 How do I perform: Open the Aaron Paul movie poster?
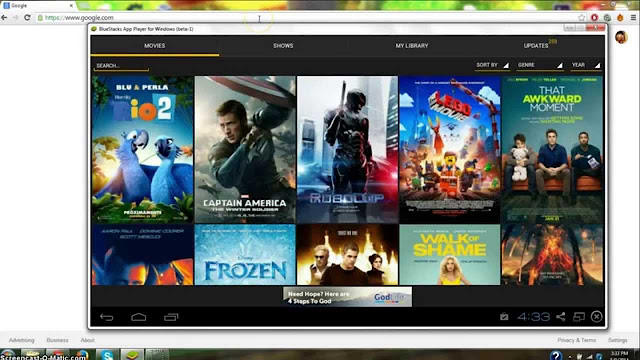(142, 255)
